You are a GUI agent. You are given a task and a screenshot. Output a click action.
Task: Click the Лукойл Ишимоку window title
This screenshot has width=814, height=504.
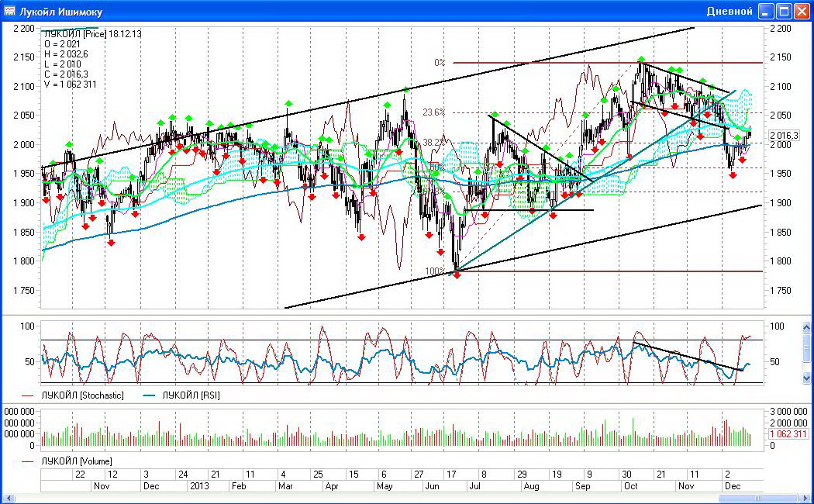point(60,12)
